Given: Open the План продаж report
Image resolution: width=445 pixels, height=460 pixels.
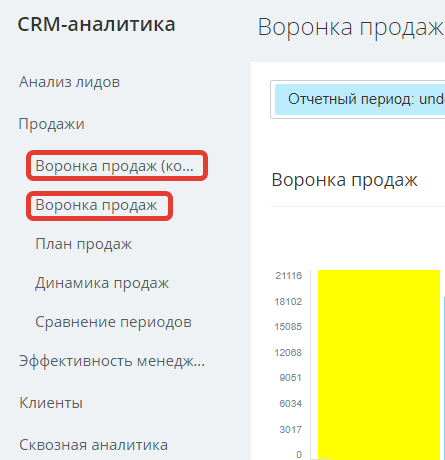Looking at the screenshot, I should pos(83,244).
